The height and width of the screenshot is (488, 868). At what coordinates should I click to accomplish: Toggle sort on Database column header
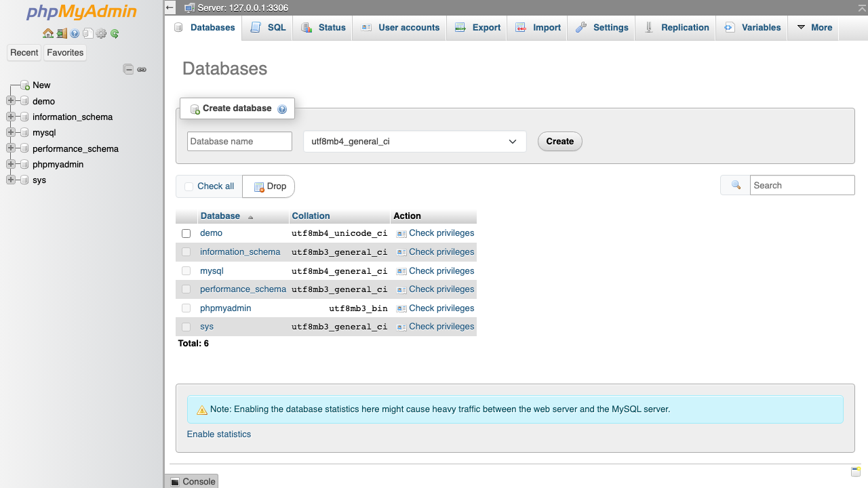pyautogui.click(x=220, y=216)
